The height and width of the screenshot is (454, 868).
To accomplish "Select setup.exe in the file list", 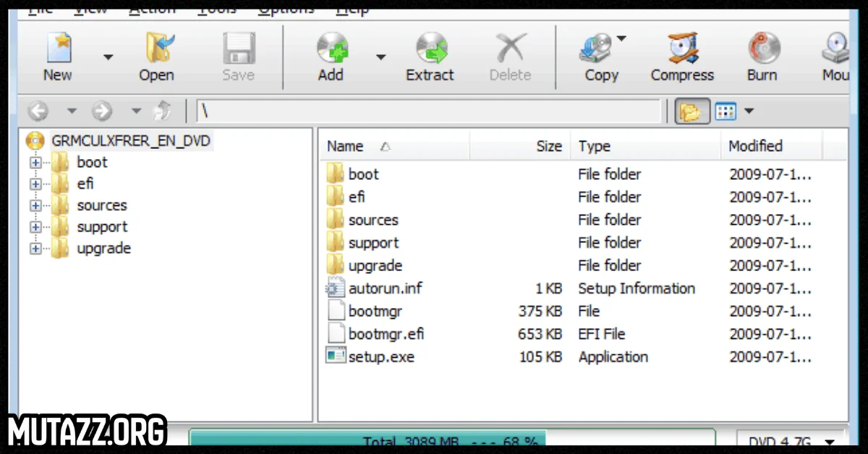I will [380, 357].
